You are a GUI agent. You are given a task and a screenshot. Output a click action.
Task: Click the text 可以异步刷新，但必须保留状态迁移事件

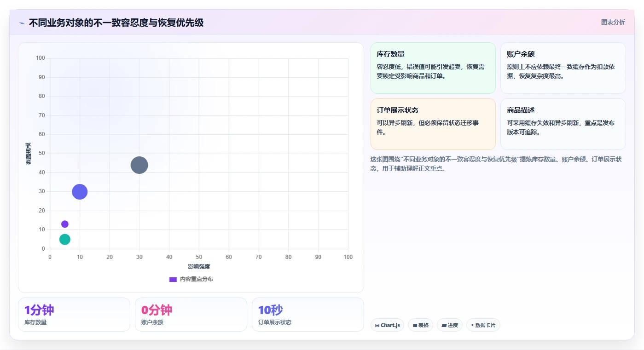[x=428, y=127]
